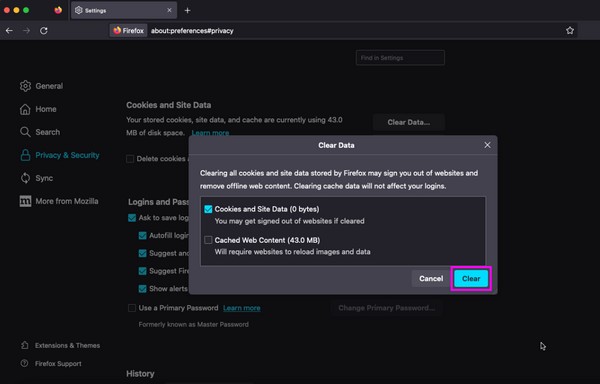Image resolution: width=600 pixels, height=384 pixels.
Task: Open More from Mozilla icon
Action: click(x=25, y=201)
